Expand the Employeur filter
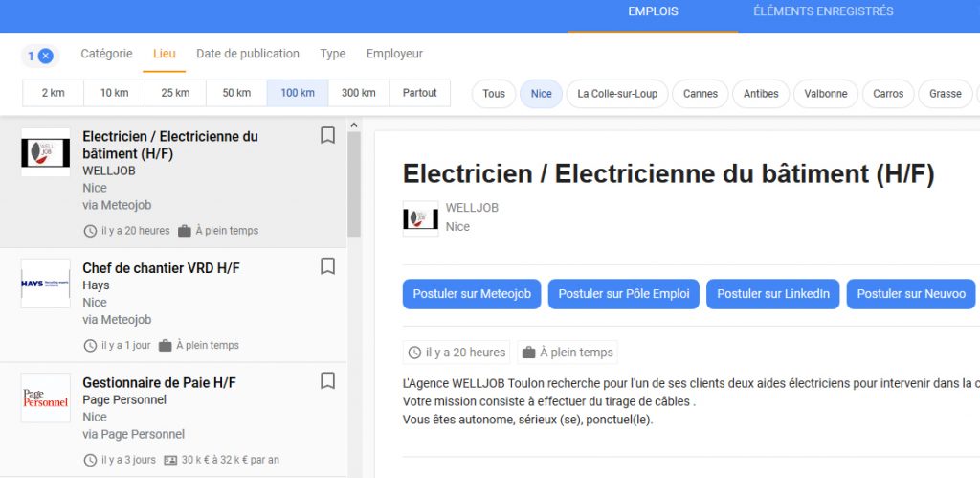The width and height of the screenshot is (980, 478). point(394,54)
